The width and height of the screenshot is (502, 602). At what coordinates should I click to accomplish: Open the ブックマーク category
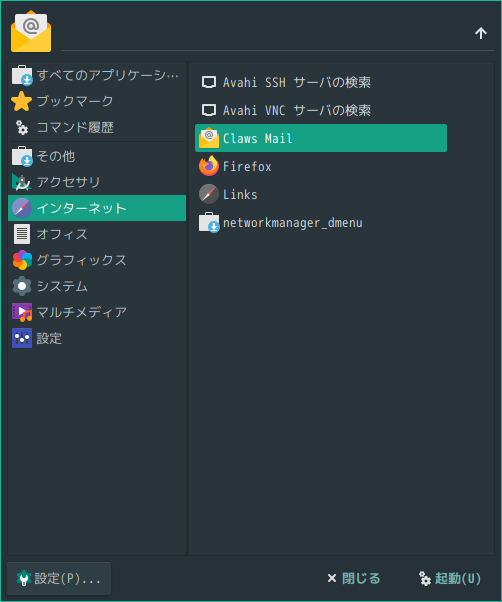(x=97, y=101)
